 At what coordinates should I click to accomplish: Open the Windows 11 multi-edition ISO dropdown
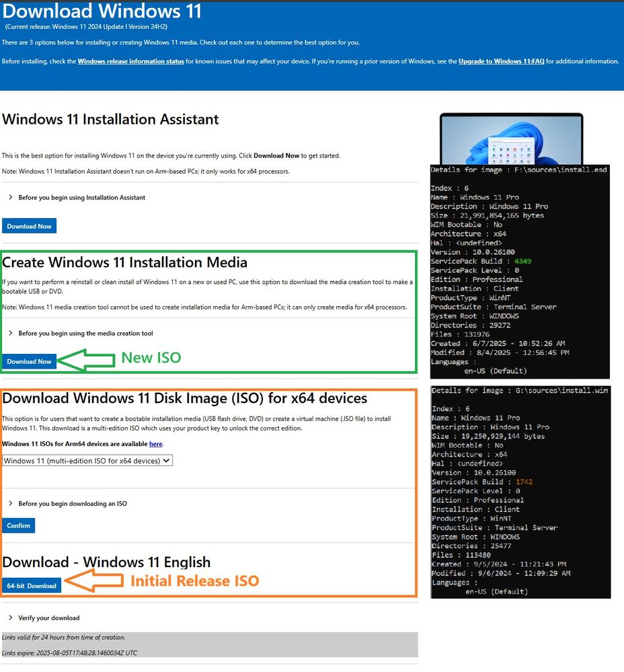pos(87,461)
